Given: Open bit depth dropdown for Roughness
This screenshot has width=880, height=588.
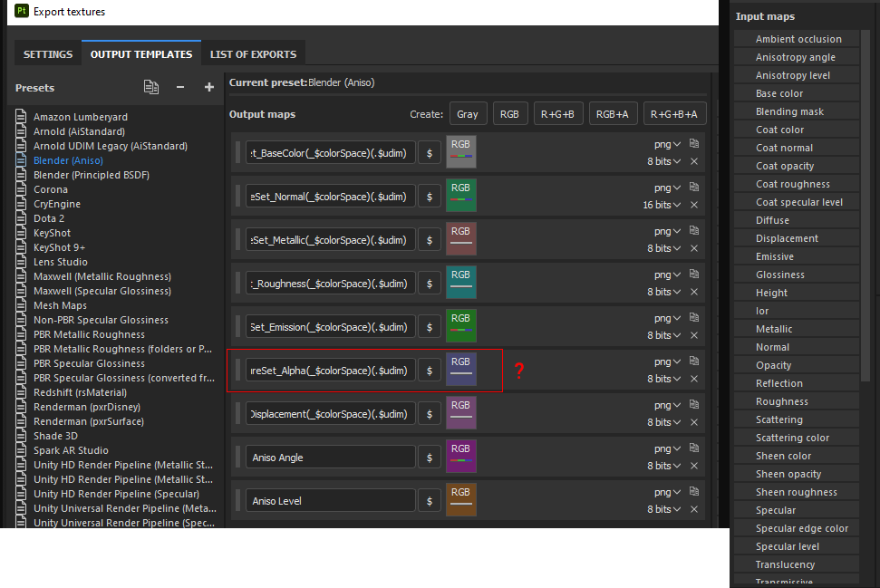Looking at the screenshot, I should point(664,292).
